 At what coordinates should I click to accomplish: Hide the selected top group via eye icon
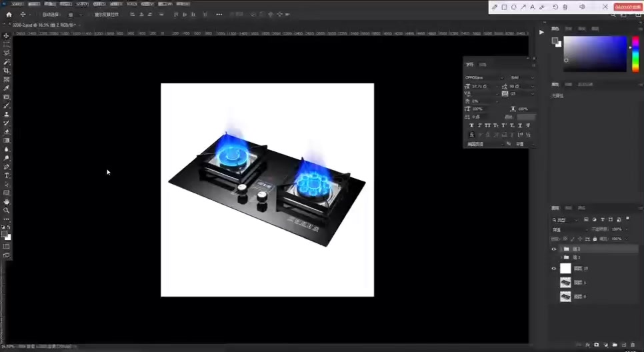point(553,249)
